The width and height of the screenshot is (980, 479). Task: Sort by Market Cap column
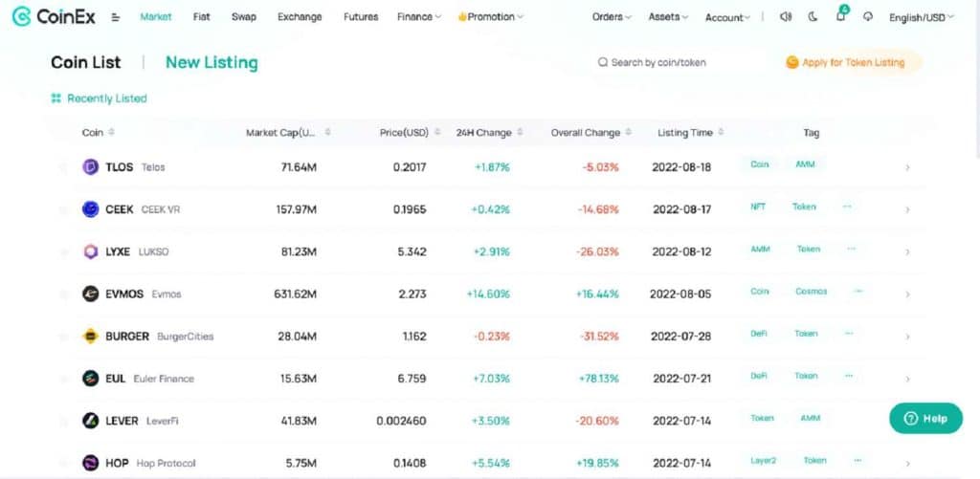(x=288, y=132)
